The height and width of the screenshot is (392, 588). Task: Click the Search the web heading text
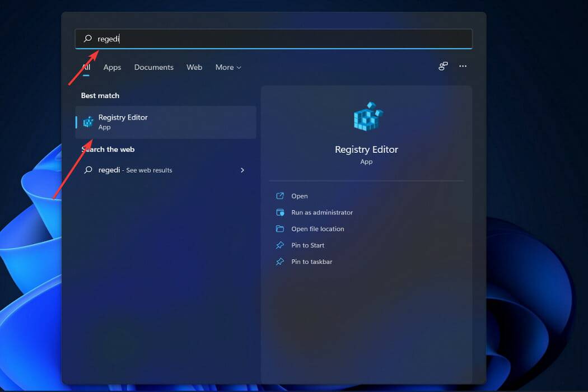tap(108, 150)
